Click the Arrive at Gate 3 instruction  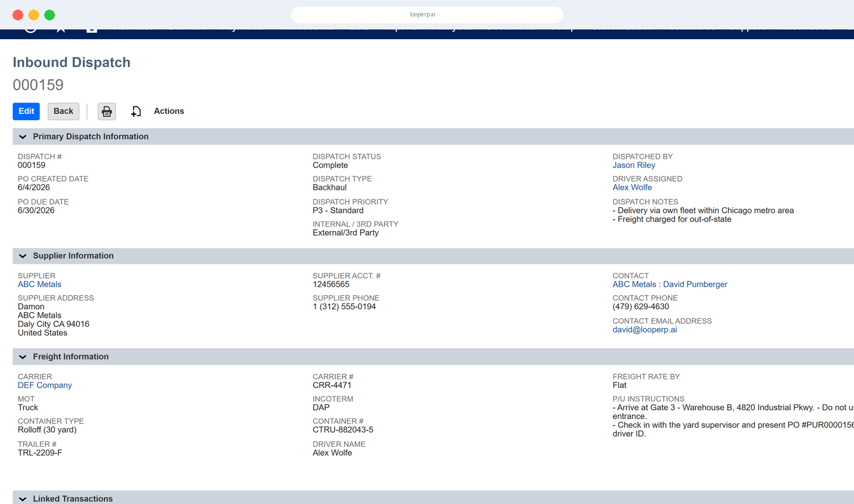tap(733, 412)
